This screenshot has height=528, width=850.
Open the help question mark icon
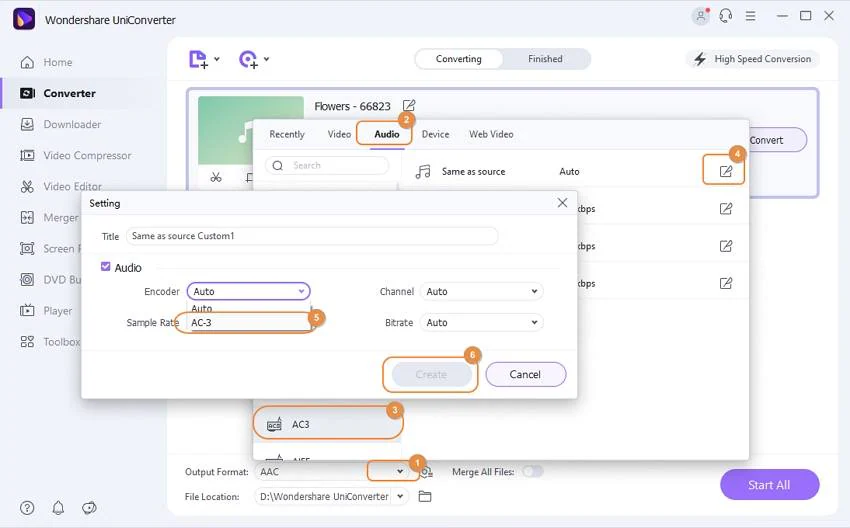tap(27, 508)
